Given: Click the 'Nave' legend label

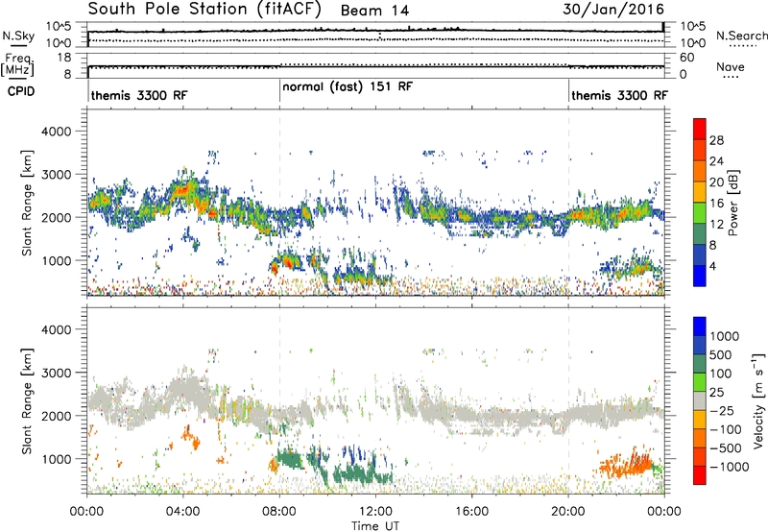Looking at the screenshot, I should pyautogui.click(x=730, y=66).
